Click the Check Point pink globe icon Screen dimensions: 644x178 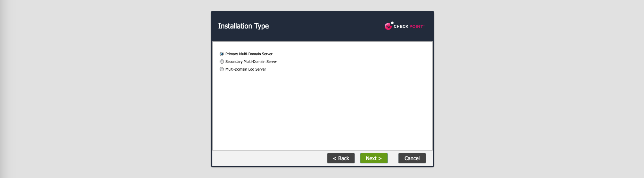[388, 26]
